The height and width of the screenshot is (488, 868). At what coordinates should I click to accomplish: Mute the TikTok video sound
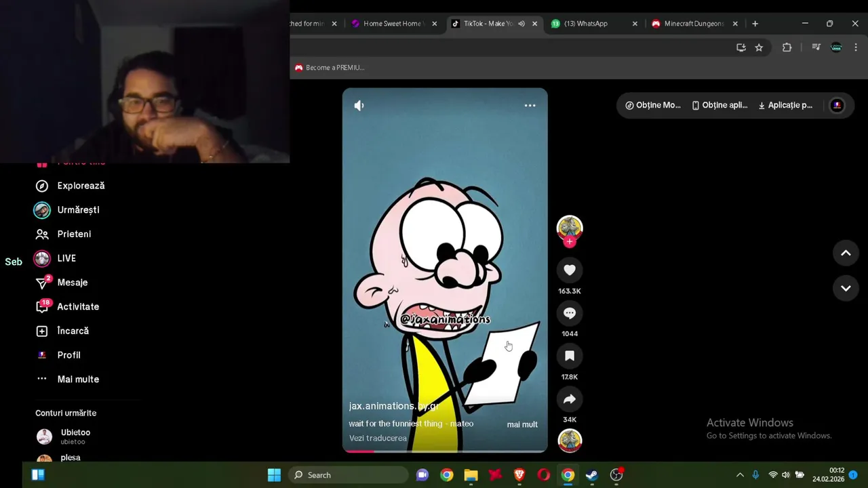click(x=359, y=106)
